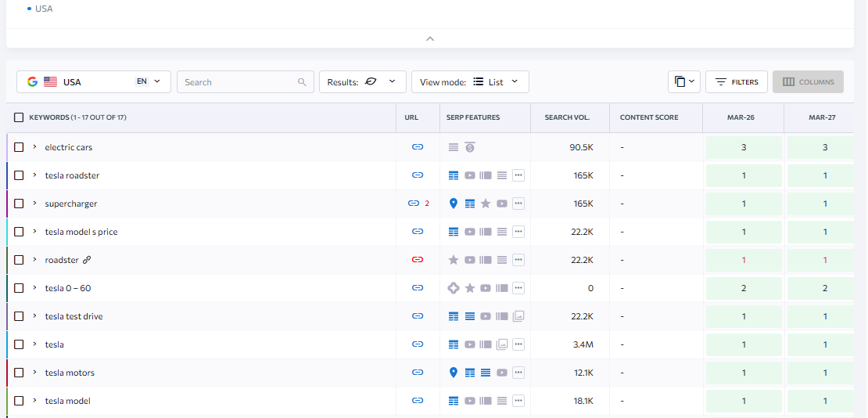
Task: Open the COLUMNS settings
Action: point(809,81)
